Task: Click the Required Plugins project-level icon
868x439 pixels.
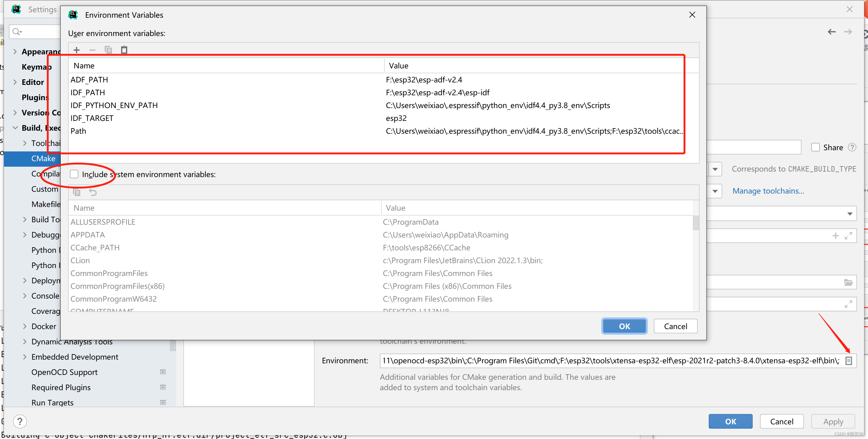Action: click(163, 387)
